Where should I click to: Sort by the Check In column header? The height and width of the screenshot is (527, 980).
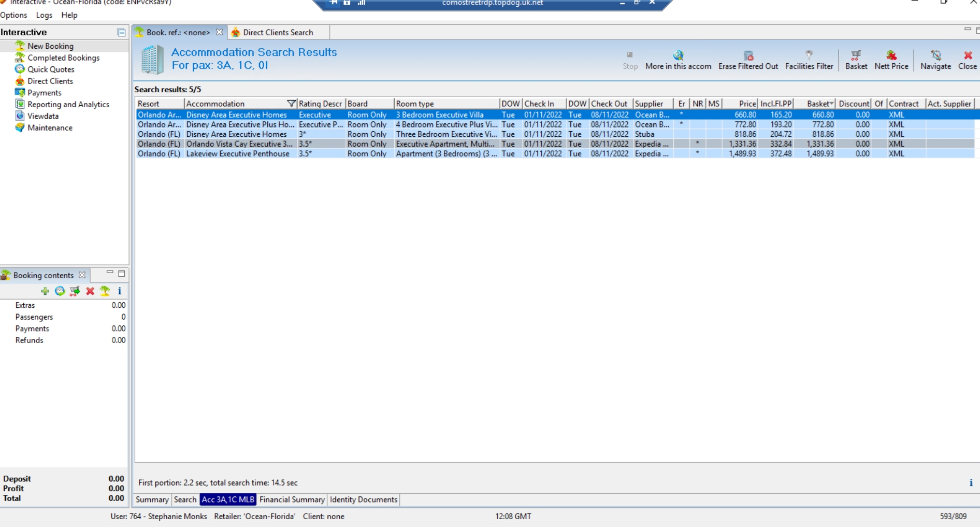coord(544,104)
